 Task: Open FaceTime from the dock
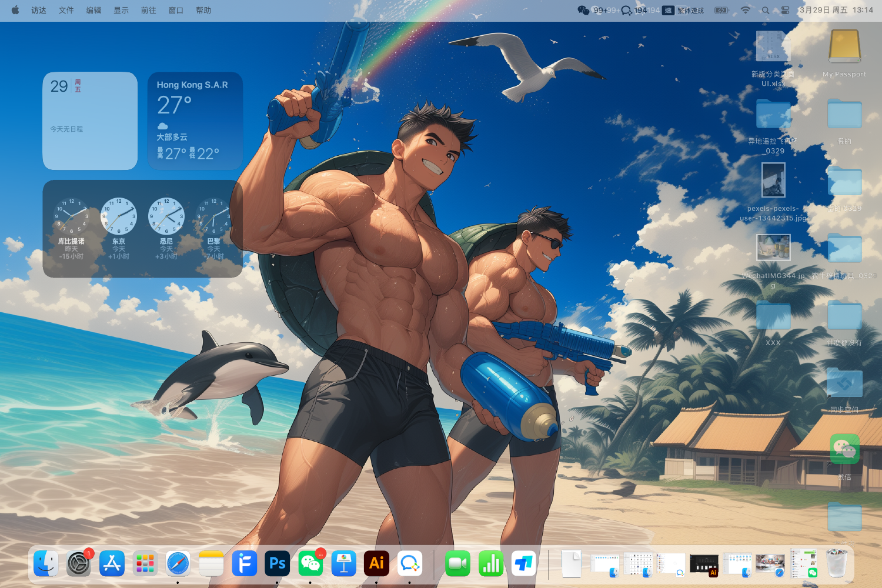click(x=457, y=564)
